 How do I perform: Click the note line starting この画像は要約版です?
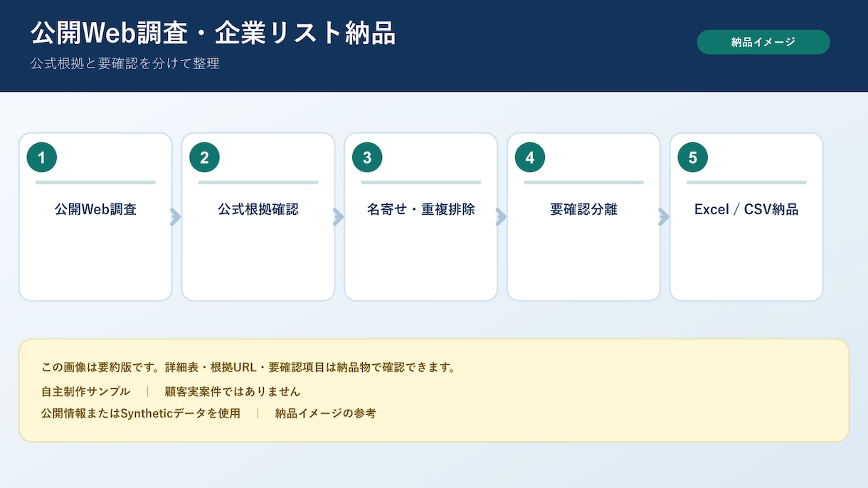pyautogui.click(x=248, y=368)
